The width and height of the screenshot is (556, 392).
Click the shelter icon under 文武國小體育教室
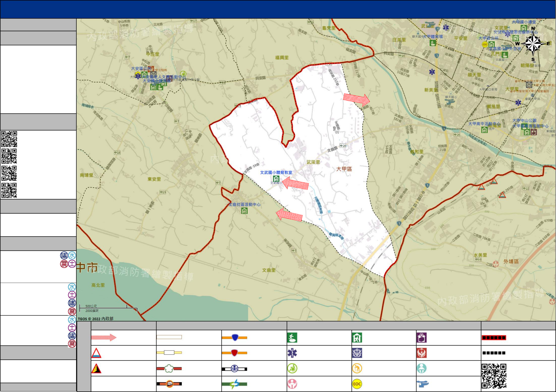tap(276, 179)
